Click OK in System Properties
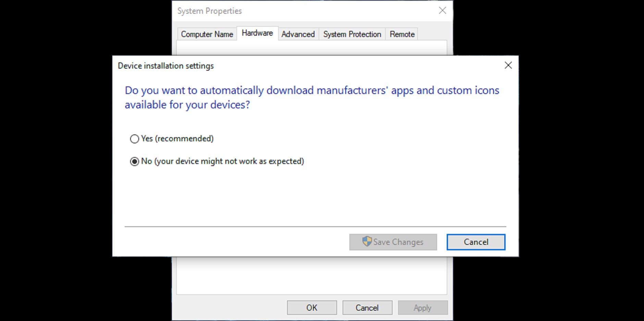 pyautogui.click(x=312, y=308)
